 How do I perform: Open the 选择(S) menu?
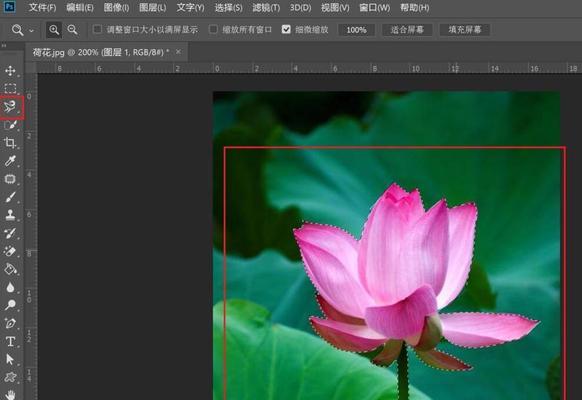pyautogui.click(x=228, y=7)
